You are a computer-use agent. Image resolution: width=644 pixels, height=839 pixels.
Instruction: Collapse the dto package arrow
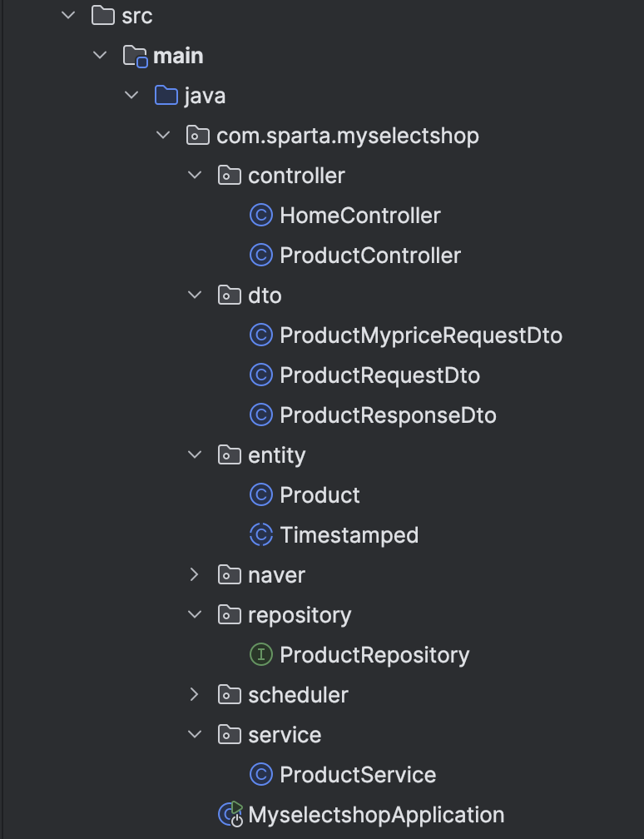click(195, 295)
